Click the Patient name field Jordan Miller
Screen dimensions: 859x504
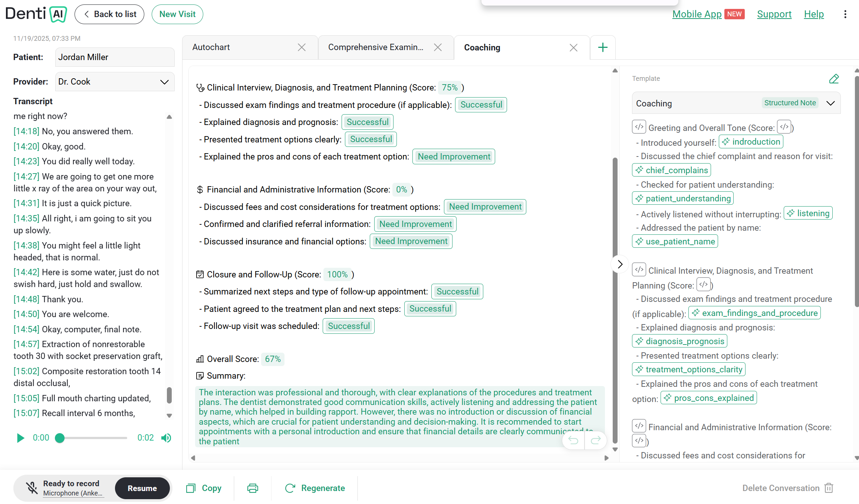coord(115,57)
